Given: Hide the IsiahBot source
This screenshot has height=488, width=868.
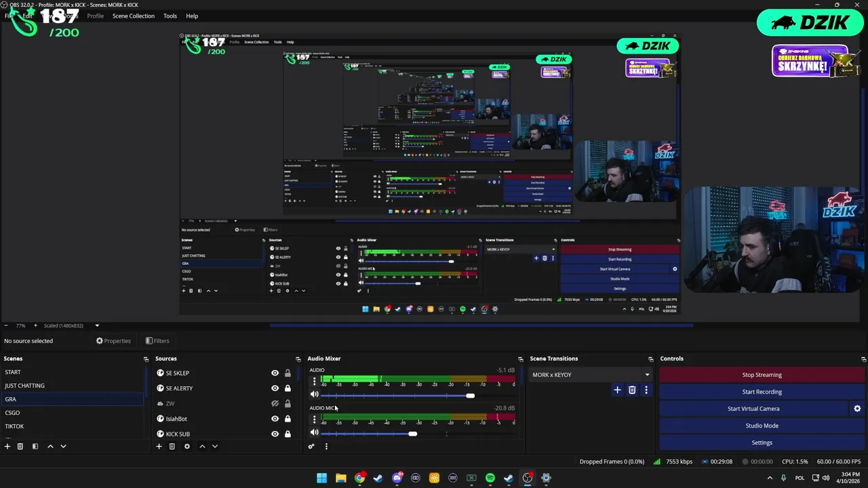Looking at the screenshot, I should [x=275, y=419].
